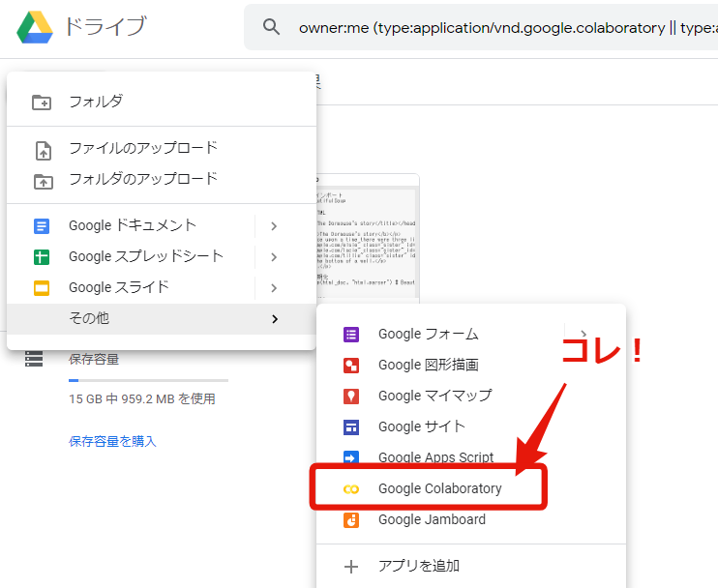Screen dimensions: 718x588
Task: Select Google Jamboard from the submenu
Action: click(x=471, y=520)
